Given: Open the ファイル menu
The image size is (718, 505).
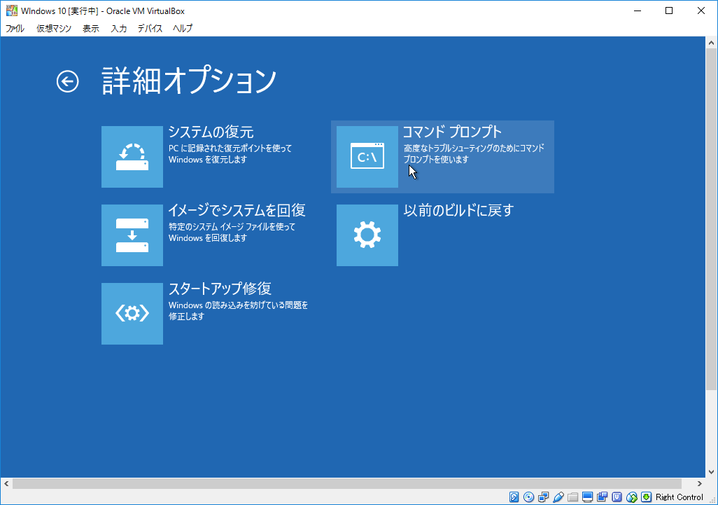Looking at the screenshot, I should pos(15,28).
